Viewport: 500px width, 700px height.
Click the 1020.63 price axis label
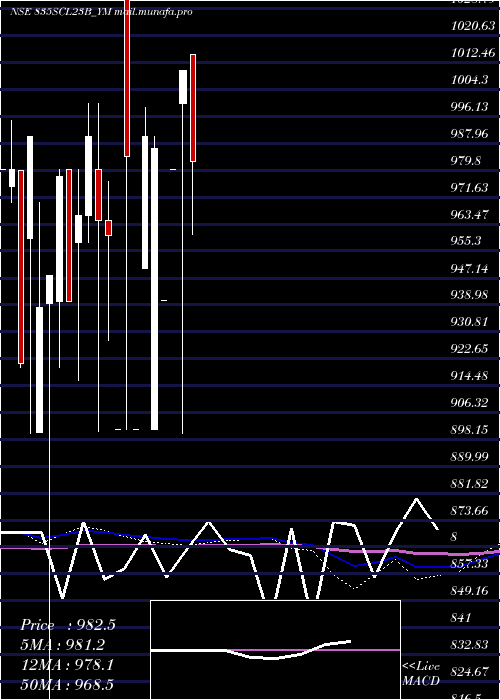pos(473,26)
